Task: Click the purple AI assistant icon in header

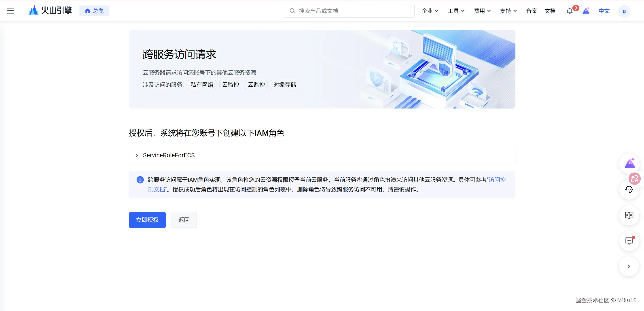Action: point(586,11)
